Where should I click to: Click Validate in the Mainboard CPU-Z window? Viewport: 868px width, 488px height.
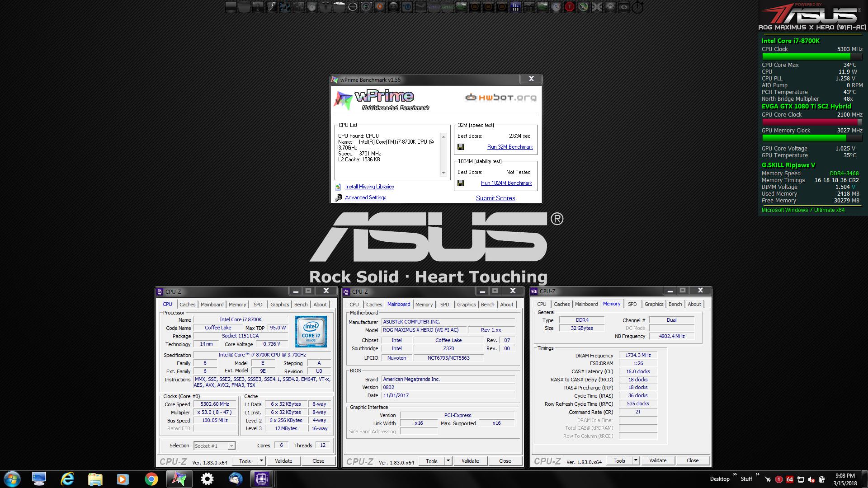470,461
